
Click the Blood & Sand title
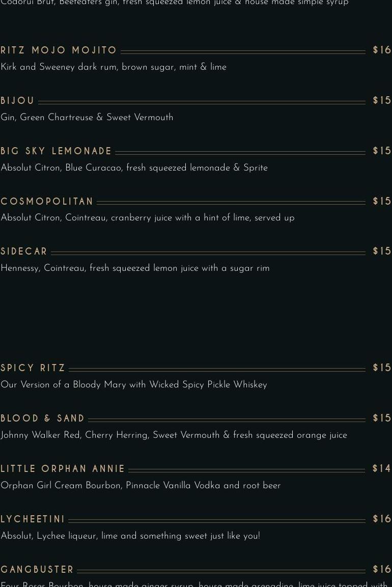(43, 418)
